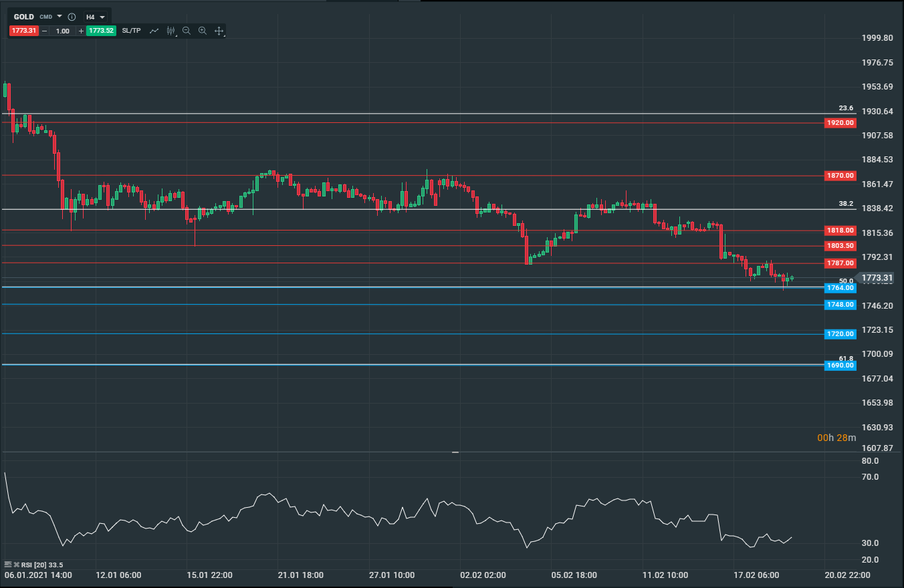Toggle the SL/TP option

pyautogui.click(x=131, y=31)
